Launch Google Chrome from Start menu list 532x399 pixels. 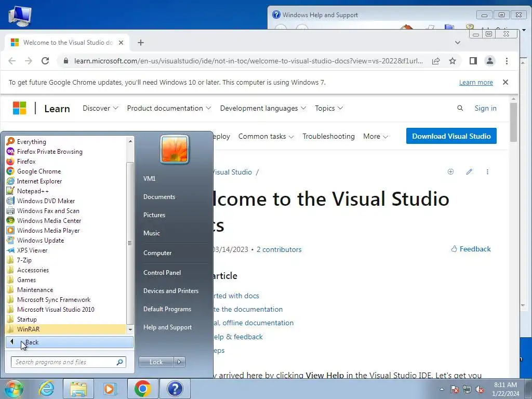66,171
